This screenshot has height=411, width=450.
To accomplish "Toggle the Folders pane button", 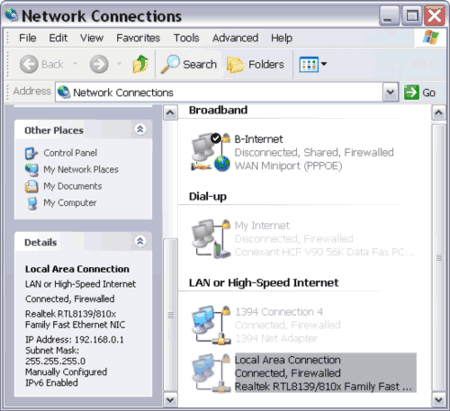I will point(256,64).
